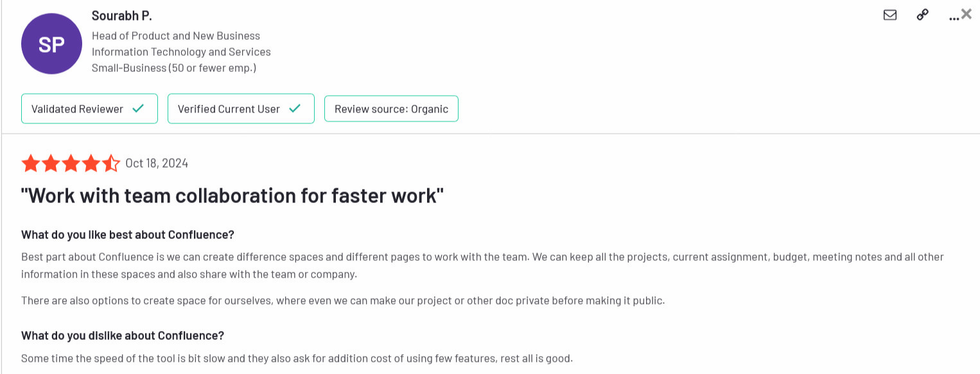Click the checkmark inside Verified Current User badge
Viewport: 980px width, 374px height.
[x=295, y=109]
